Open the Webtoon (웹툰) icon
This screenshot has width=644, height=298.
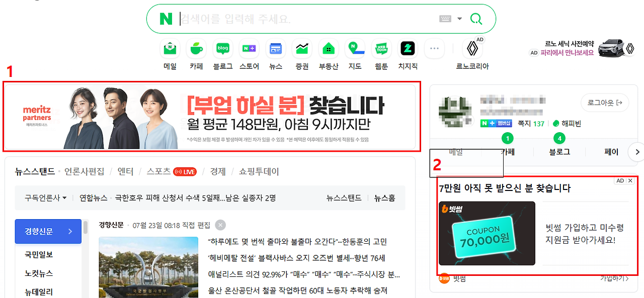[x=381, y=49]
